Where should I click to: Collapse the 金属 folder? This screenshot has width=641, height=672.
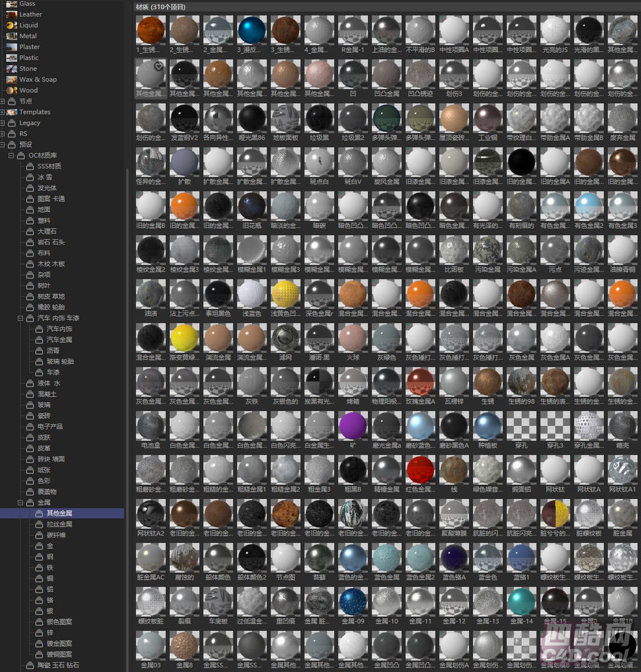point(20,503)
